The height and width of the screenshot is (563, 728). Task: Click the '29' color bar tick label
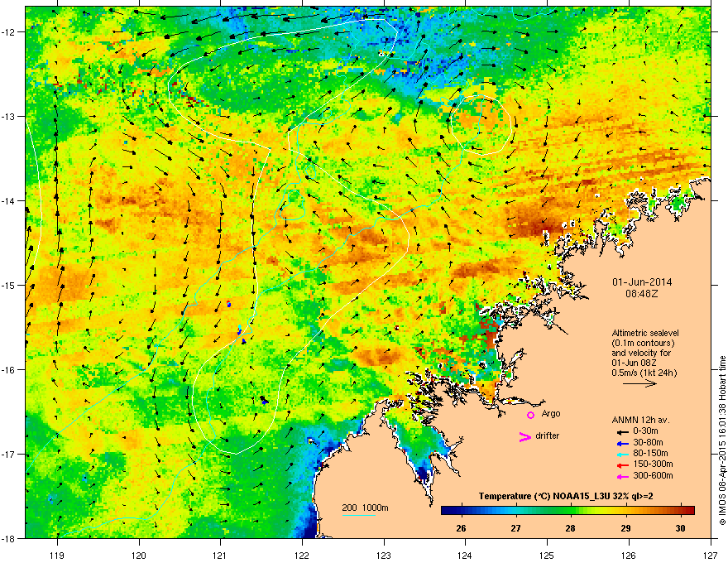(x=626, y=528)
